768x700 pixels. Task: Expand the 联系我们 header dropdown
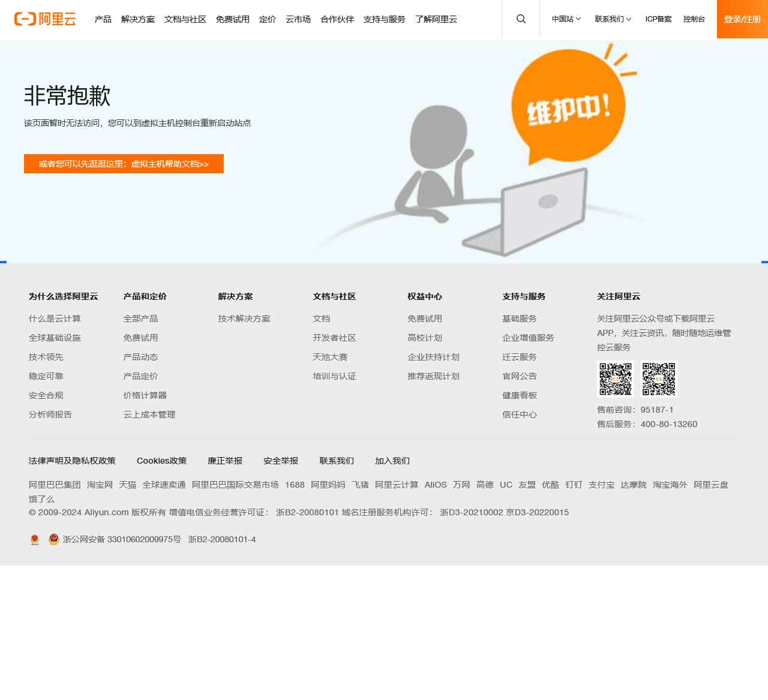(x=613, y=19)
